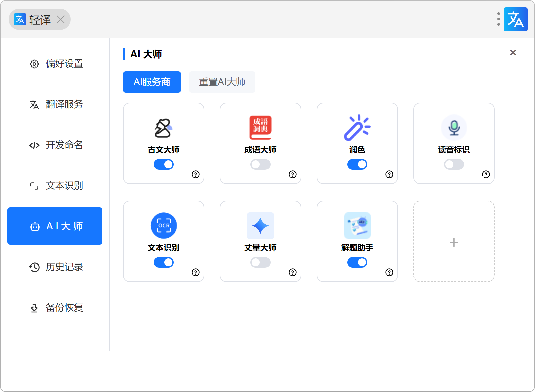Click the 解题助手 card icon
This screenshot has width=535, height=392.
tap(357, 226)
